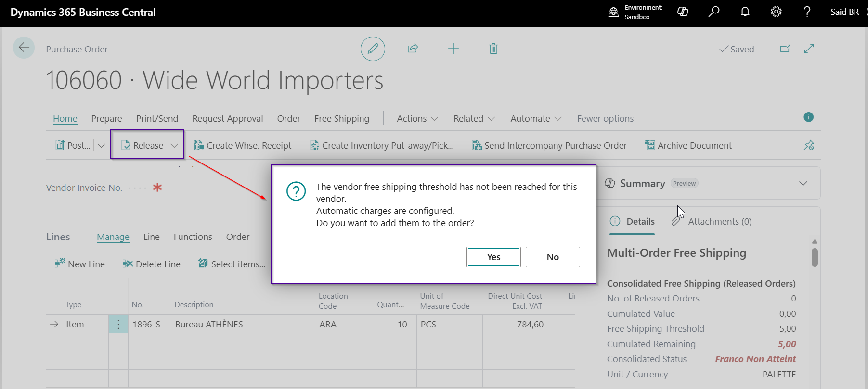Click Unit / Currency value PALETTE
The width and height of the screenshot is (868, 389).
779,374
